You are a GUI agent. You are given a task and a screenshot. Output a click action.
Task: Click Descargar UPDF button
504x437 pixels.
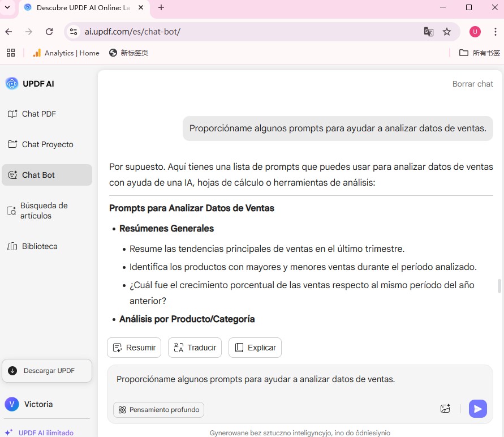coord(47,371)
